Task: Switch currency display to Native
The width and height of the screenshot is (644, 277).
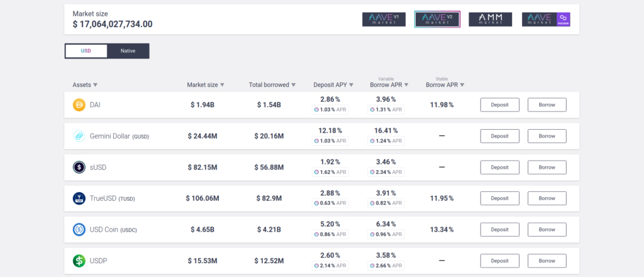Action: click(x=128, y=51)
